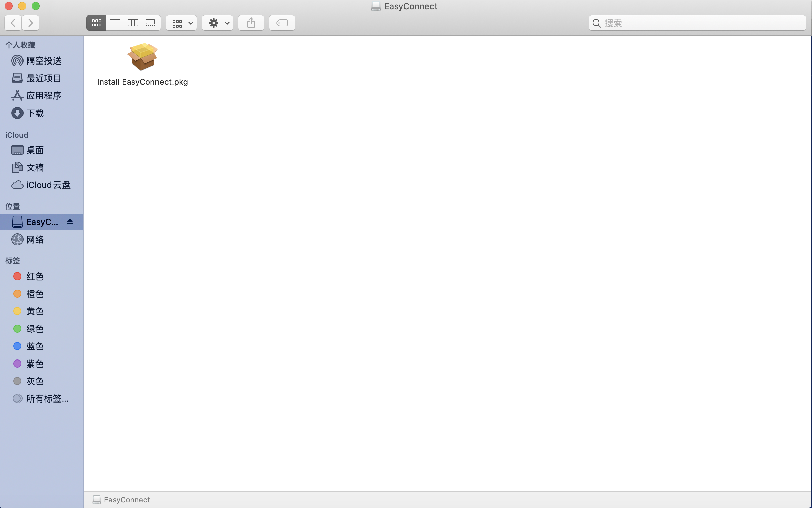The image size is (812, 508).
Task: Open AirDrop (隔空投送) in sidebar
Action: pos(44,61)
